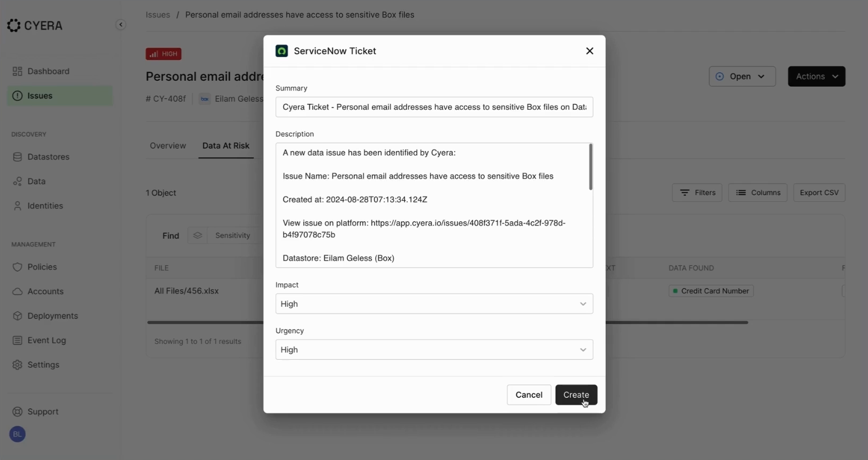Open the Dashboard icon in sidebar

pos(17,71)
